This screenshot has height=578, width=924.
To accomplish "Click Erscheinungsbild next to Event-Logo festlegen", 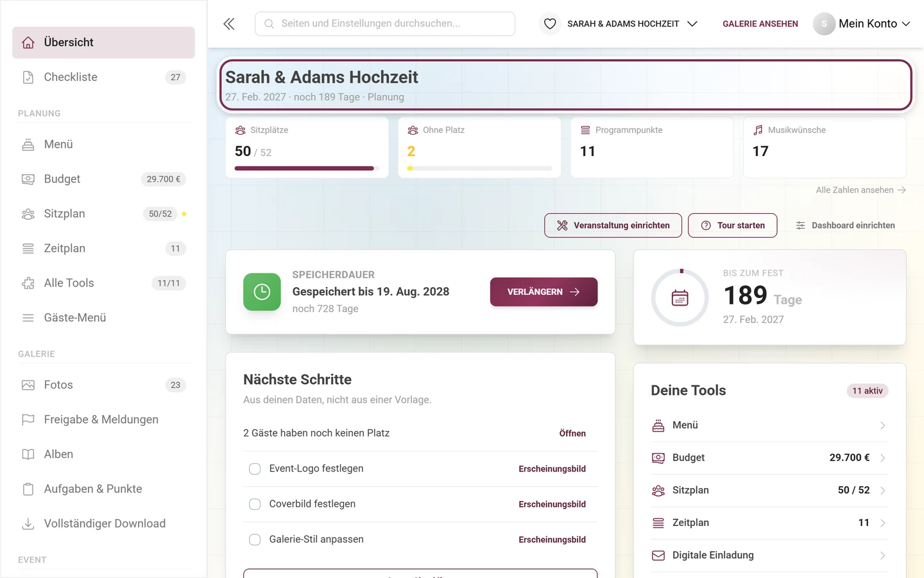I will coord(552,469).
